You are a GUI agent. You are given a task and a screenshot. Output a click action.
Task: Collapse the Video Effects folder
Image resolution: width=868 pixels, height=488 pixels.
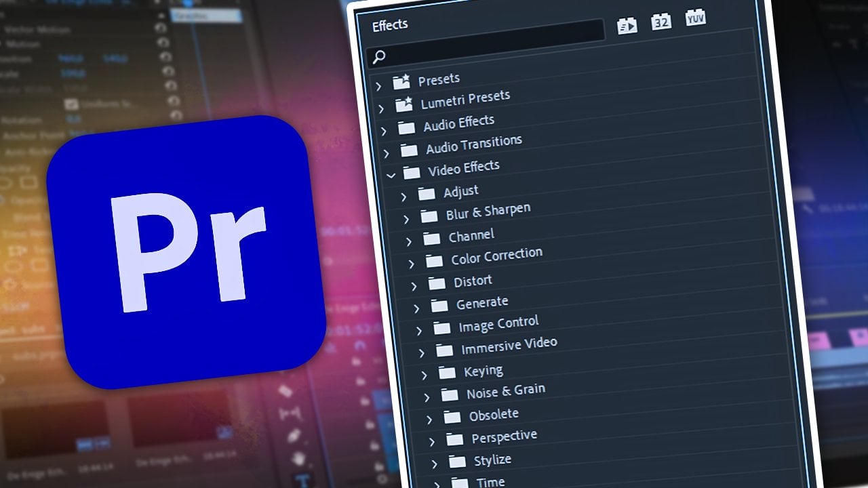click(390, 175)
